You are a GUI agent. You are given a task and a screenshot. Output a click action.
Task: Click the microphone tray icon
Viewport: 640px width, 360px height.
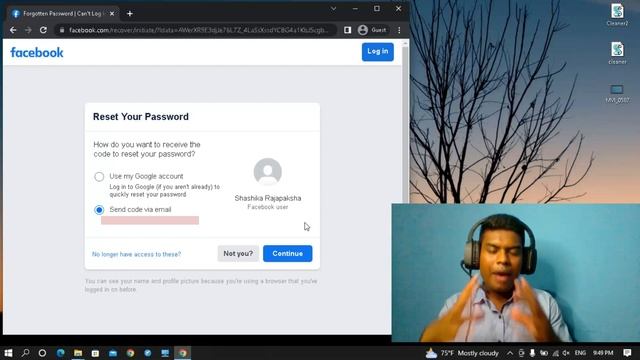[x=532, y=353]
